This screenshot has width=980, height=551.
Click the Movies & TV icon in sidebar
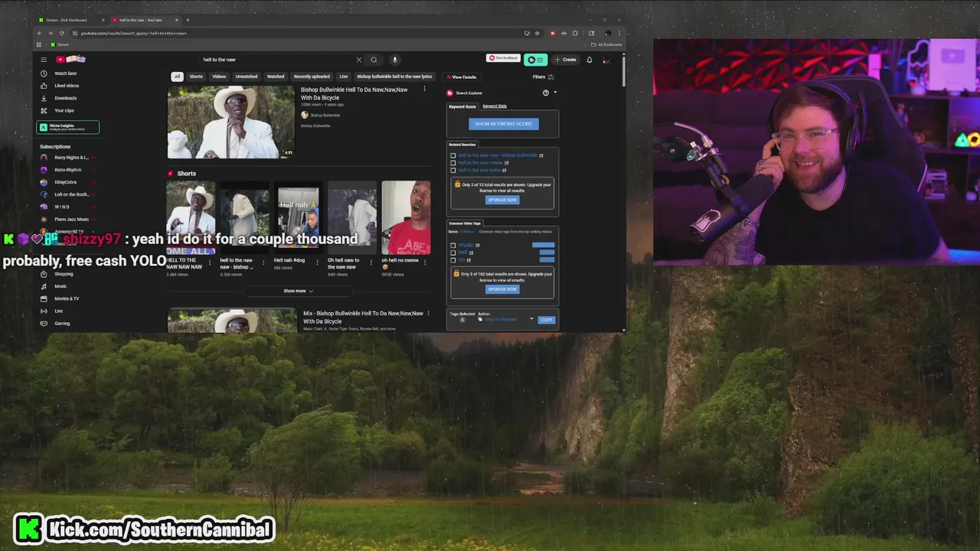[x=44, y=298]
